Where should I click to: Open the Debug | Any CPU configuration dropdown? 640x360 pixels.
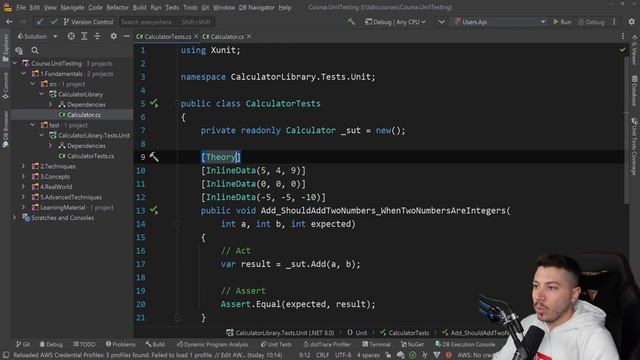(x=395, y=22)
